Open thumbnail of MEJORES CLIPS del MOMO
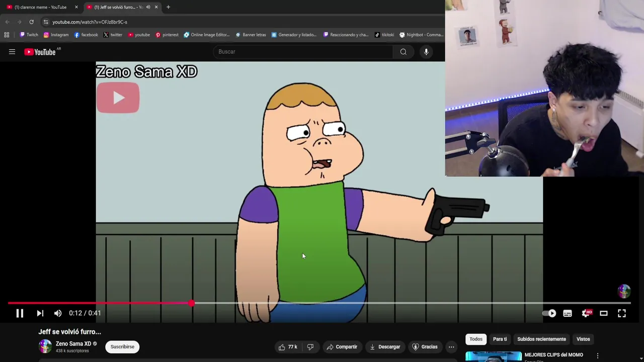 tap(493, 356)
